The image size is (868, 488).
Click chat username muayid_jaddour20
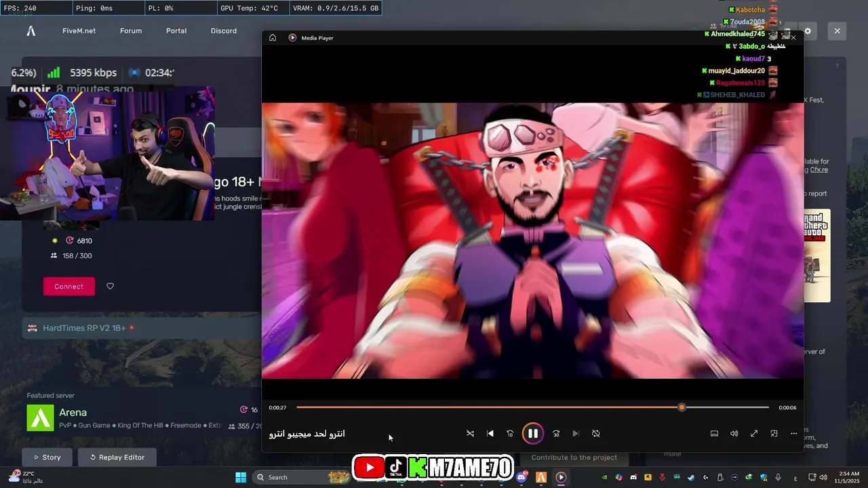(736, 70)
